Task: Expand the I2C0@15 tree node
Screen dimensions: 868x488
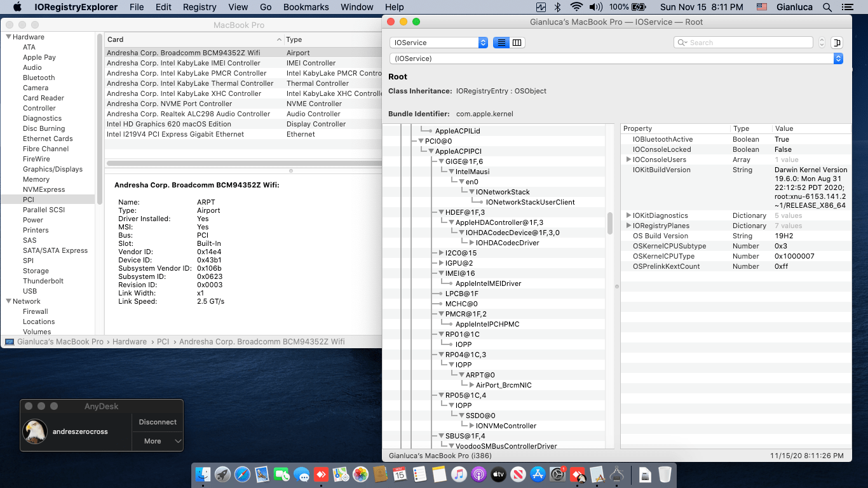Action: point(441,253)
